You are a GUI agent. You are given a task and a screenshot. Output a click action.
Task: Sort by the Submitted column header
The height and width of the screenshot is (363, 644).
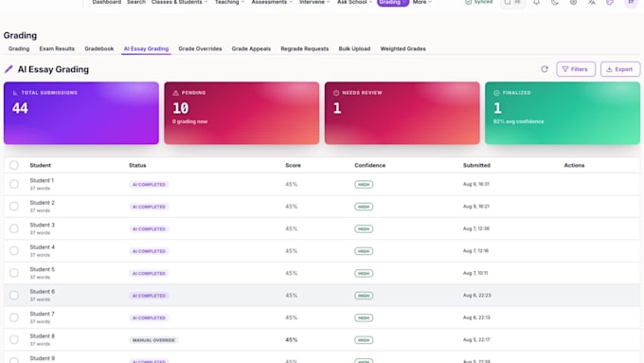click(476, 165)
